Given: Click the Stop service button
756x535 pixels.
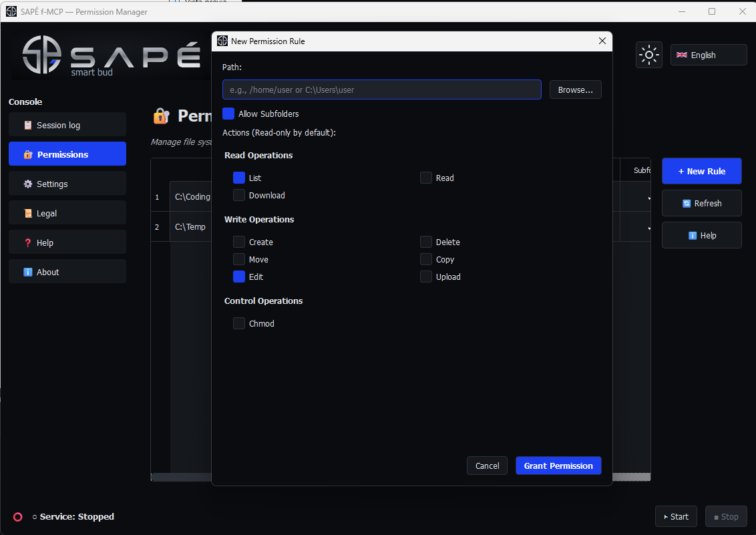Looking at the screenshot, I should coord(726,517).
